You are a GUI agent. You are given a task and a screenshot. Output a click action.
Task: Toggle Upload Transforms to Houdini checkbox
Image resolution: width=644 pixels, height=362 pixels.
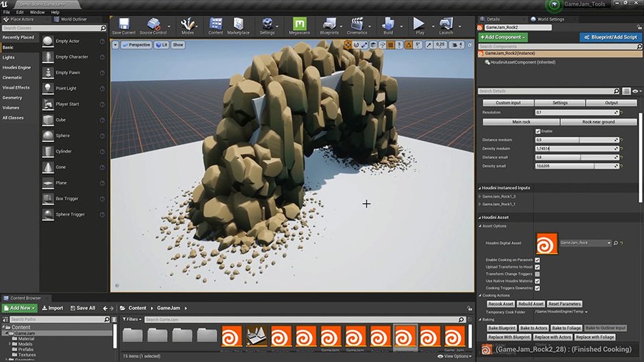(x=537, y=267)
